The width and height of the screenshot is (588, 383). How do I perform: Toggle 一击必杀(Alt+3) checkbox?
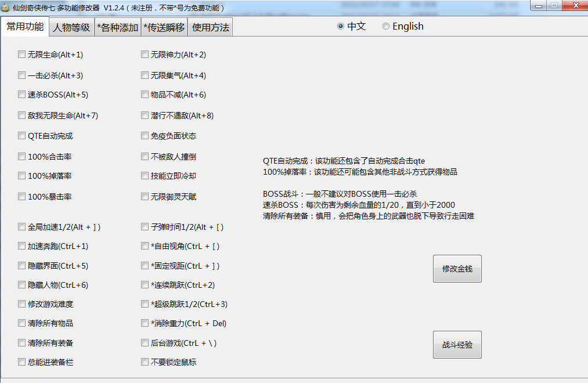(x=21, y=75)
